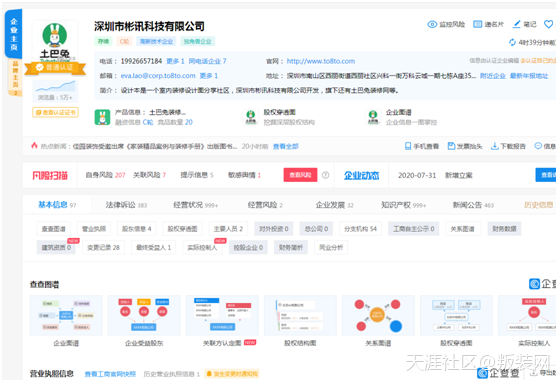Click the 财务简析 tag button

(291, 247)
